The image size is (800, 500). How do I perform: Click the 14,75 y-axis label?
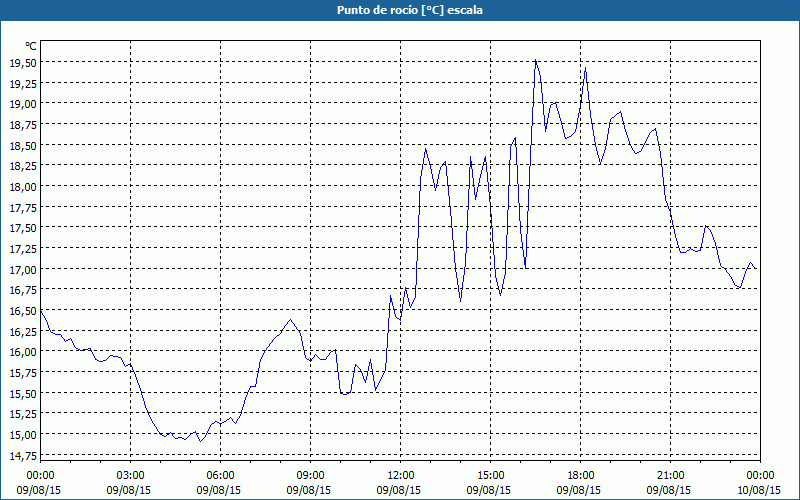tap(23, 456)
